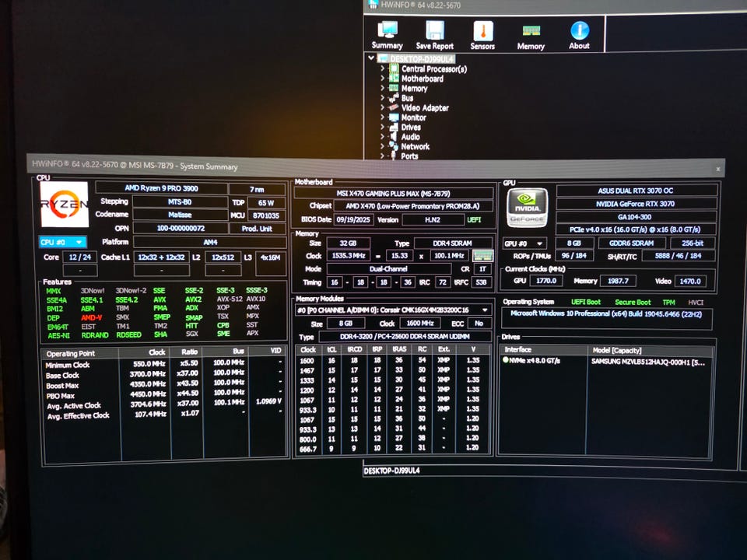Click the PBO Max row in Operating Point
Screen dimensions: 747x560
point(165,395)
